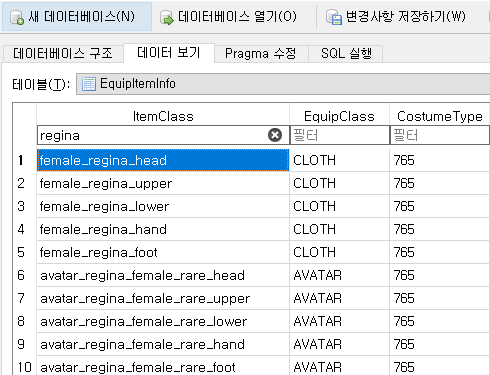Switch to the 데이터베이스 구조 tab
The image size is (490, 375).
[x=63, y=53]
